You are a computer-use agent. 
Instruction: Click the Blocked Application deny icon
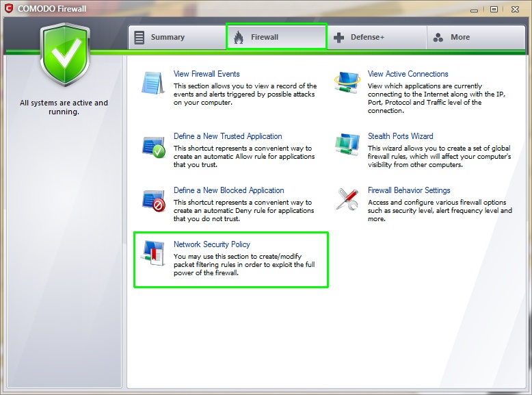tap(154, 201)
